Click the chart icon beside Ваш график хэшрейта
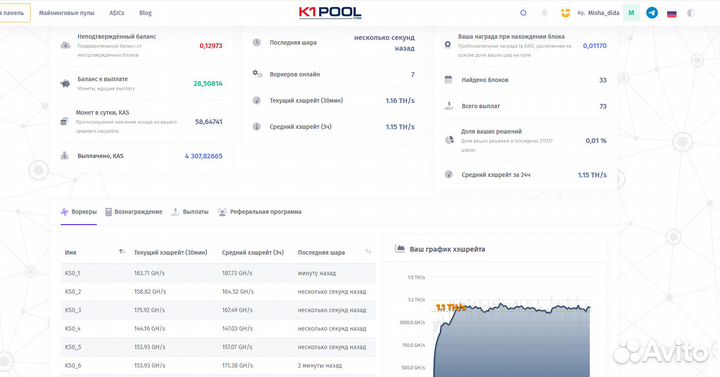The image size is (720, 377). (x=400, y=248)
